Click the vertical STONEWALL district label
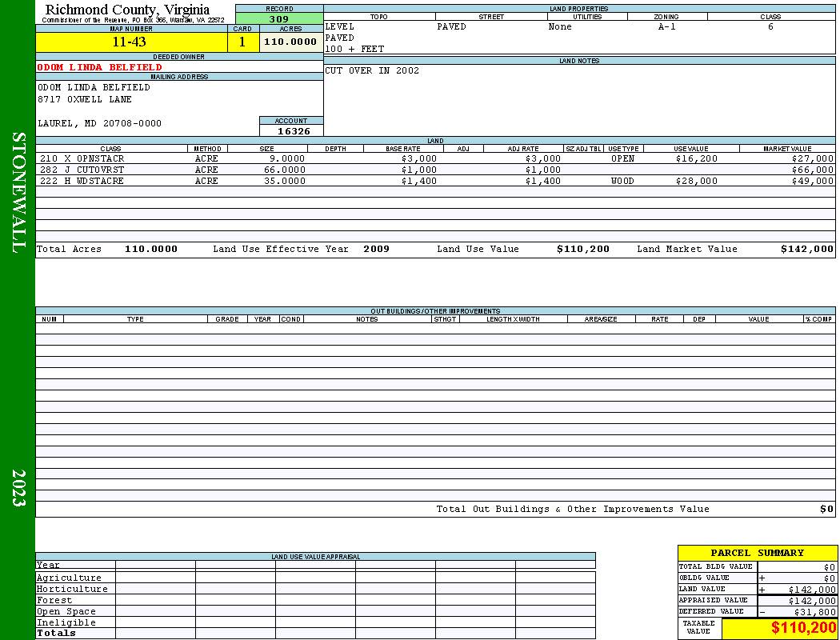This screenshot has width=840, height=640. click(18, 193)
